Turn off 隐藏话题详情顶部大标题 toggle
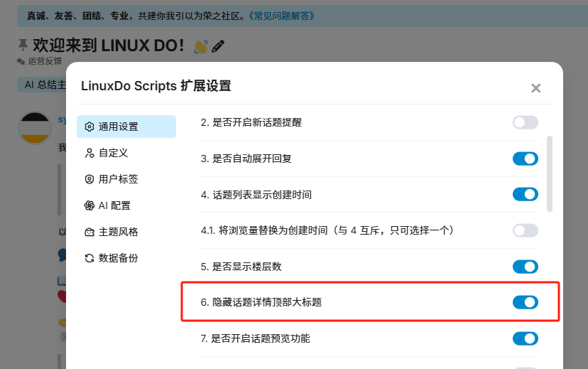This screenshot has height=369, width=588. (526, 302)
